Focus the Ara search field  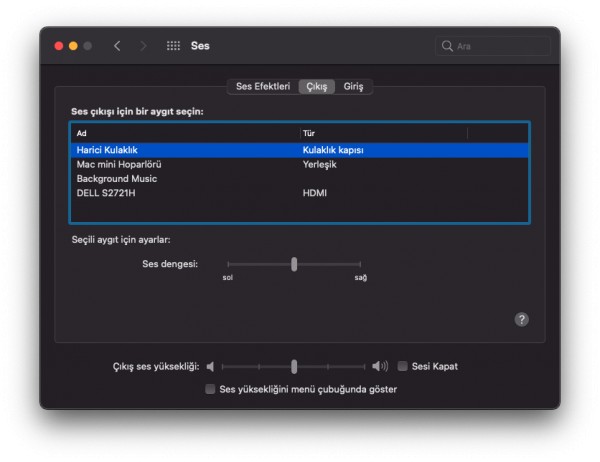pyautogui.click(x=492, y=46)
